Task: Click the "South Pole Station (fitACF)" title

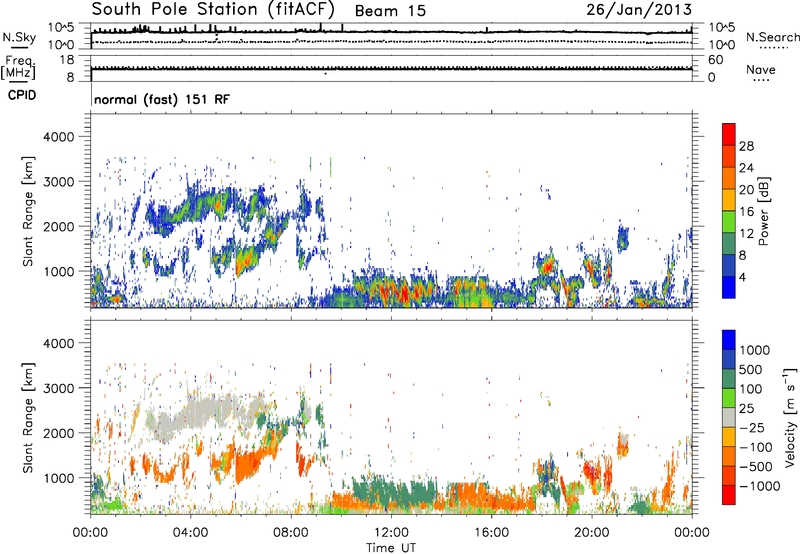Action: click(x=213, y=10)
